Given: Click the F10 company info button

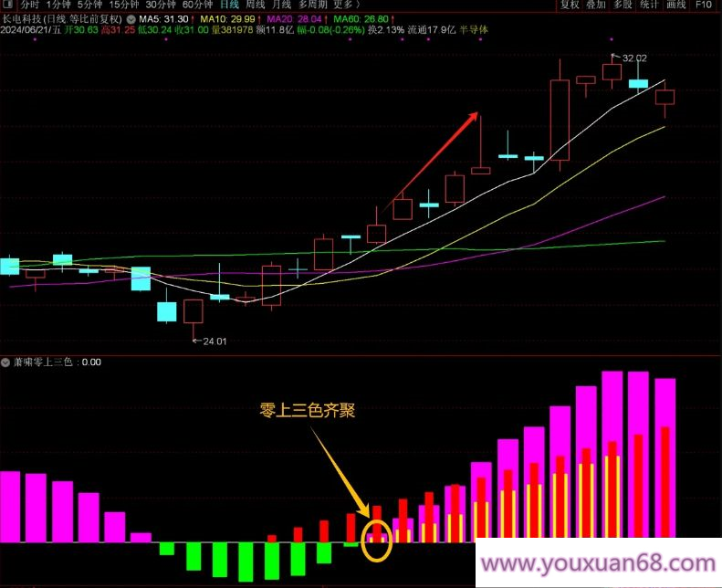Looking at the screenshot, I should pos(703,5).
